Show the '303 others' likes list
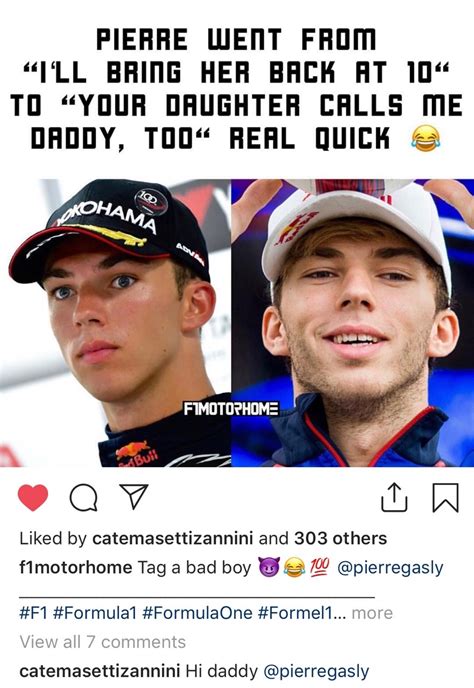Screen dimensions: 474x688 click(341, 538)
